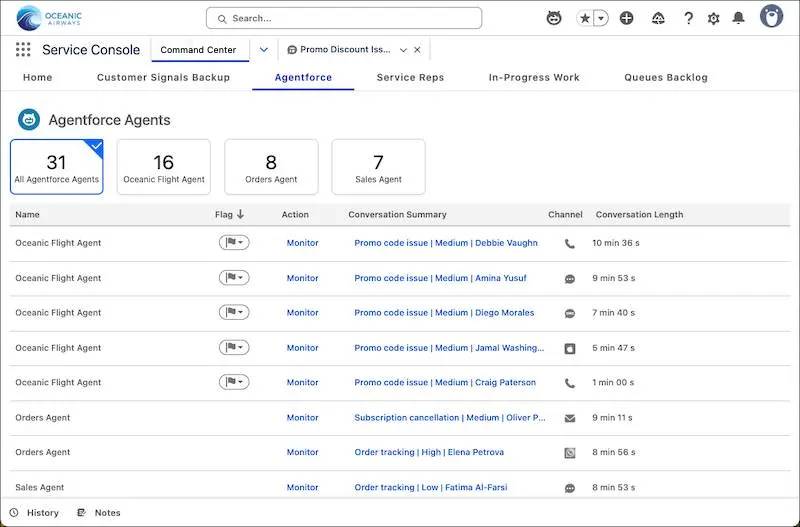Switch to the Home tab
The width and height of the screenshot is (800, 527).
coord(37,78)
